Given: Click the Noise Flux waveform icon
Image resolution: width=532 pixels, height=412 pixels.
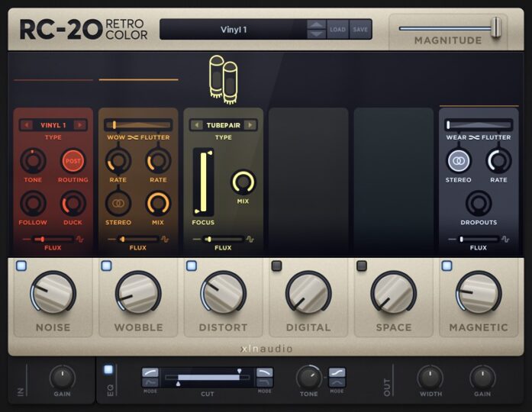Looking at the screenshot, I should (80, 240).
